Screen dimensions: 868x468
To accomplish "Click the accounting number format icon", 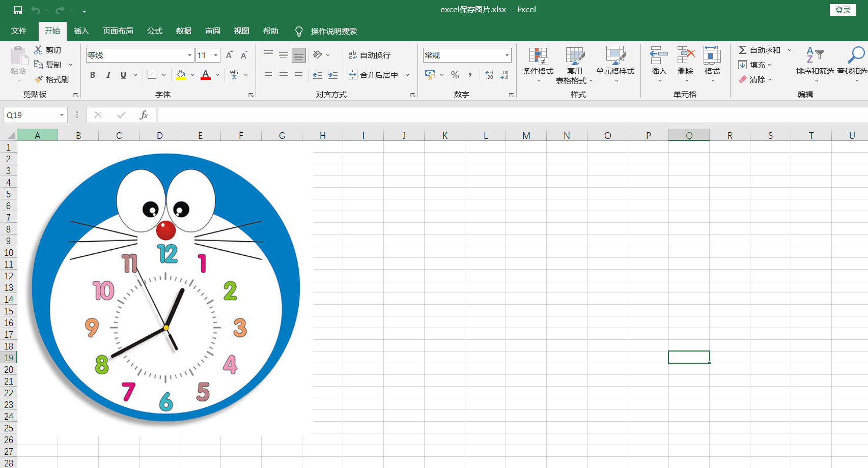I will pos(430,75).
